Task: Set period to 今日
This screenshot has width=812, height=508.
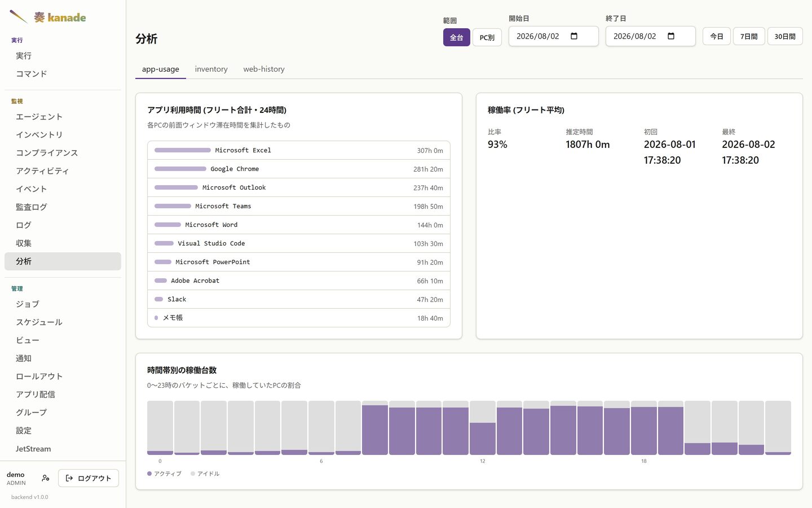Action: (x=717, y=36)
